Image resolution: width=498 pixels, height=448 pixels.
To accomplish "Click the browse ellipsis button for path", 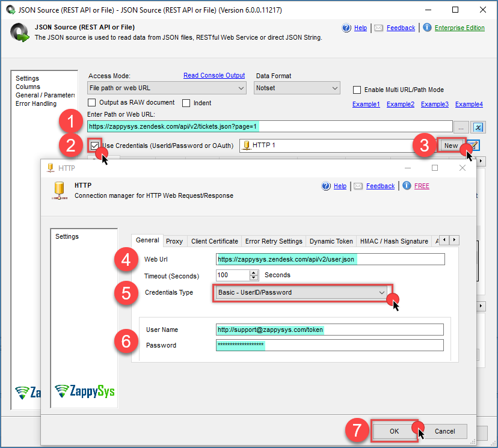I will (461, 127).
